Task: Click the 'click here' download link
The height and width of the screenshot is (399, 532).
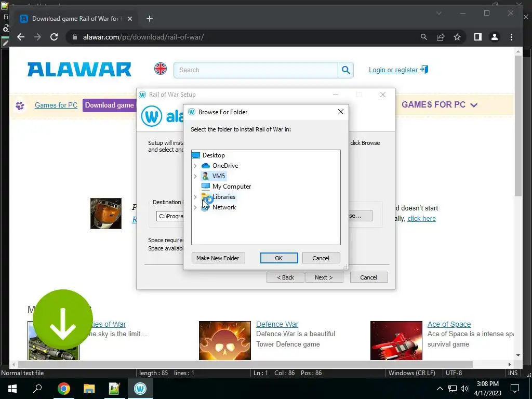Action: point(421,219)
